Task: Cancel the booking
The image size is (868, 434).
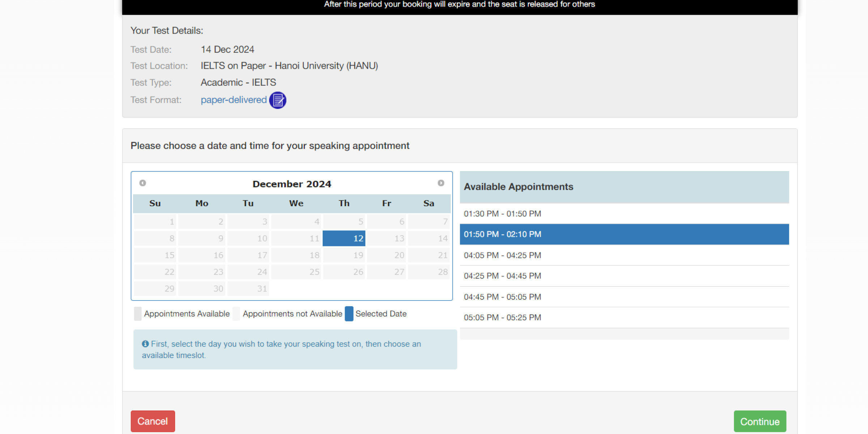Action: [153, 421]
